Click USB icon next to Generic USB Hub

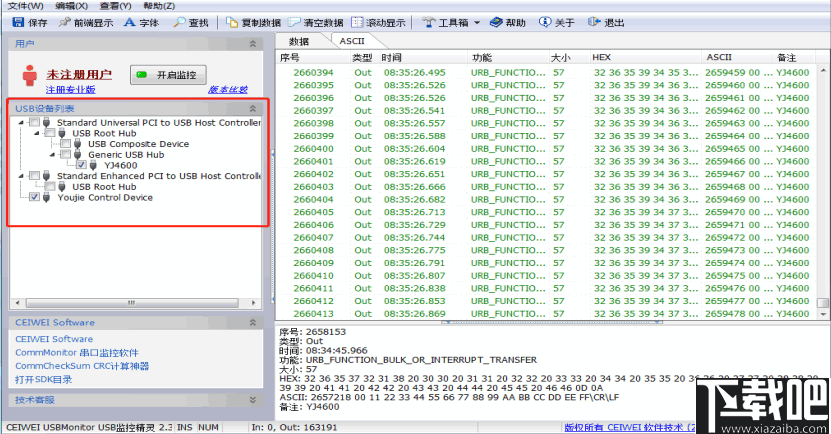pos(77,154)
